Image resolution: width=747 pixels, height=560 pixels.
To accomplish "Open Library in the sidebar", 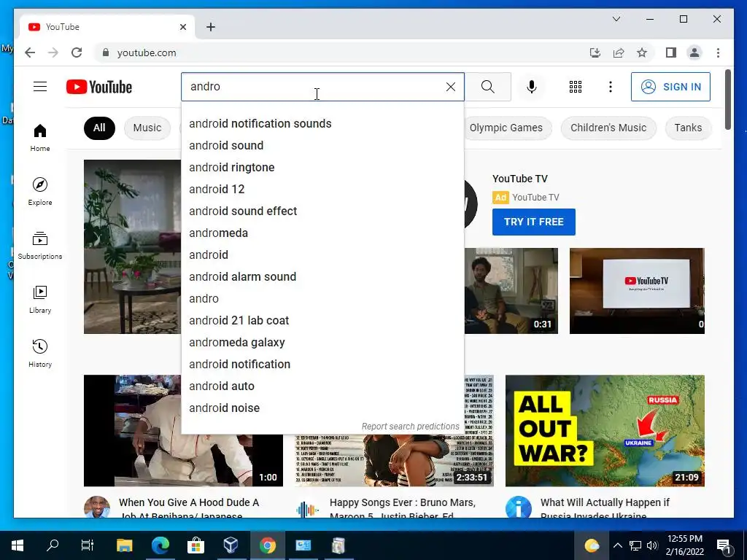I will click(x=40, y=300).
